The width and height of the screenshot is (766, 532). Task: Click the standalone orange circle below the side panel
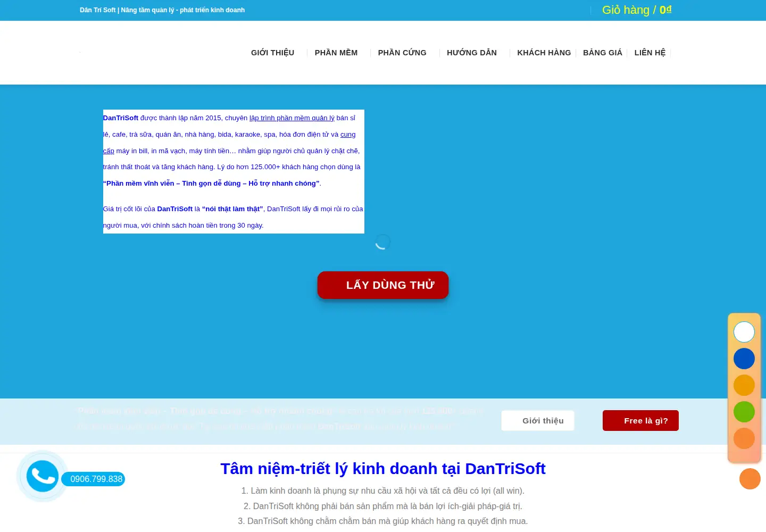click(x=750, y=479)
